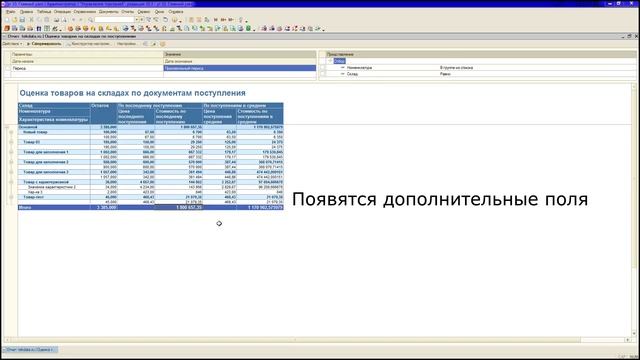Click the Дата начала parameter cell
Viewport: 640px width, 360px height.
[87, 61]
